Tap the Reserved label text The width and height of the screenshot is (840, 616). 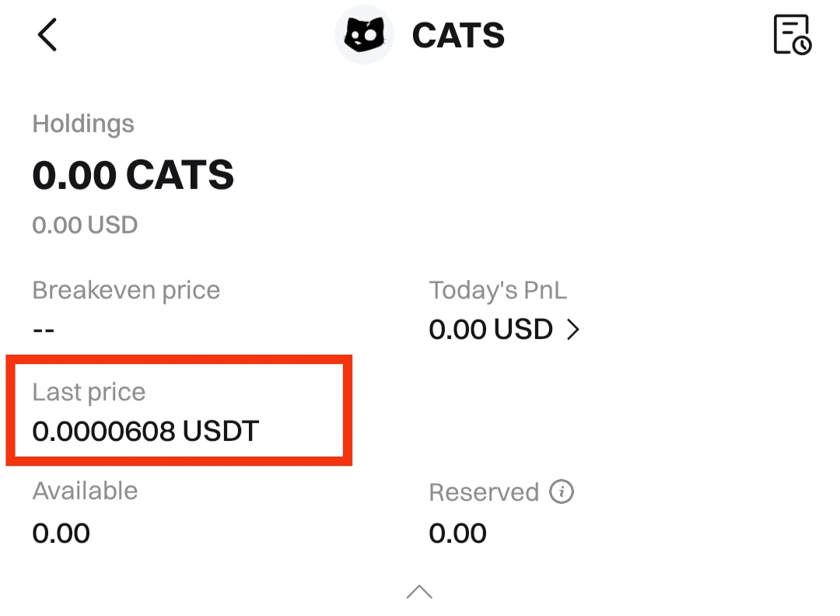click(484, 492)
